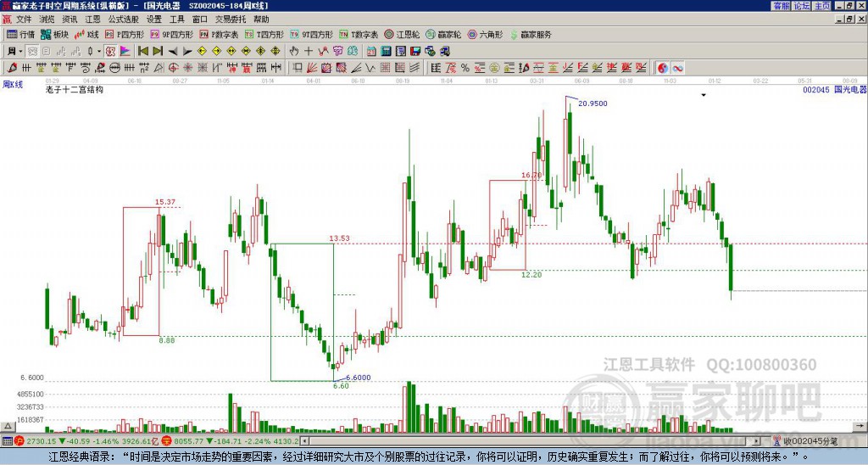The height and width of the screenshot is (465, 868).
Task: Select the crosshair cursor tool
Action: pyautogui.click(x=309, y=52)
